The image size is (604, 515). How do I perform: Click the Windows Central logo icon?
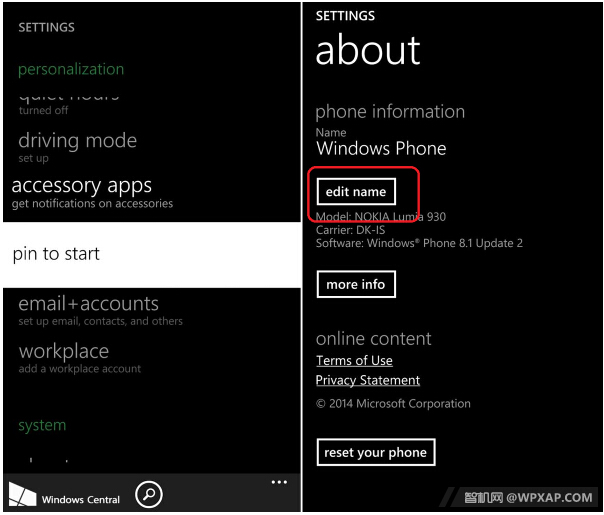tap(22, 494)
